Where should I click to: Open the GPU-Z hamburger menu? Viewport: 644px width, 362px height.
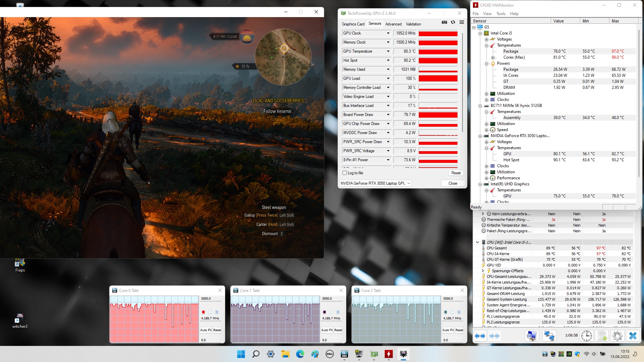[462, 22]
